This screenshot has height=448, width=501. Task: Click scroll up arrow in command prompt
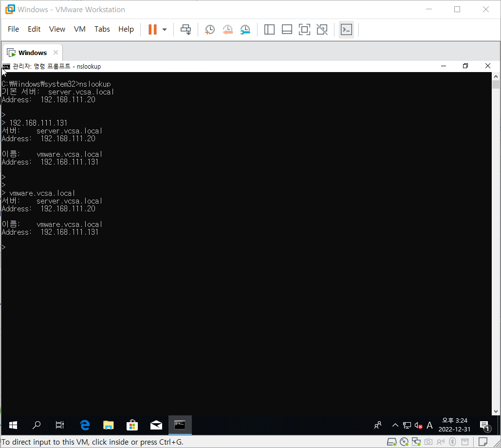tap(496, 76)
